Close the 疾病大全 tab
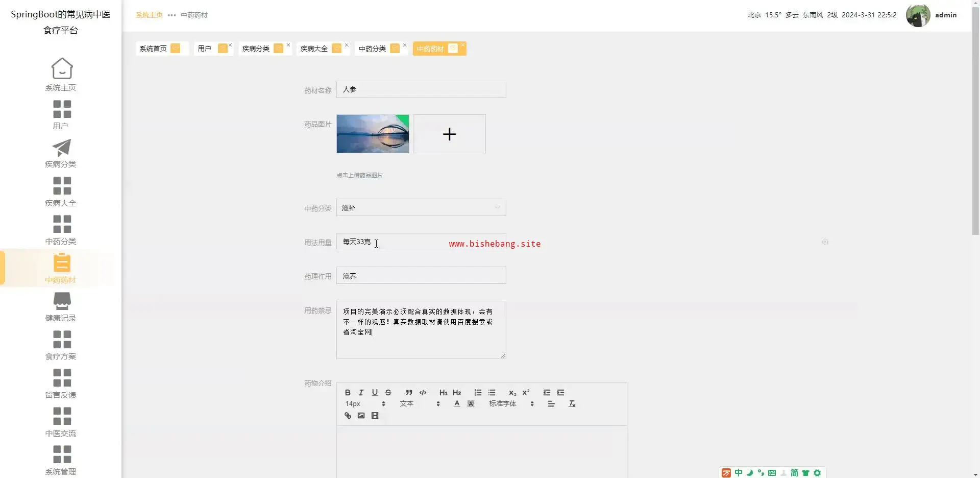The width and height of the screenshot is (980, 478). click(347, 45)
